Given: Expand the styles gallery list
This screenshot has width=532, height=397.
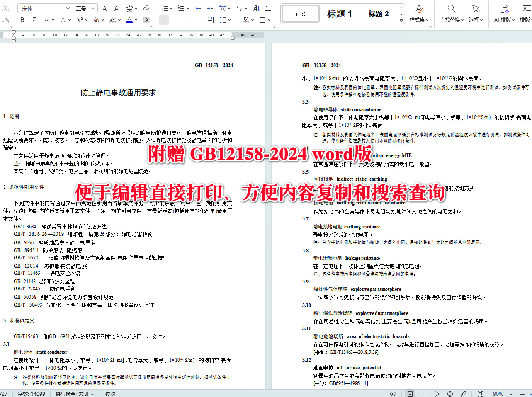Looking at the screenshot, I should pos(401,20).
